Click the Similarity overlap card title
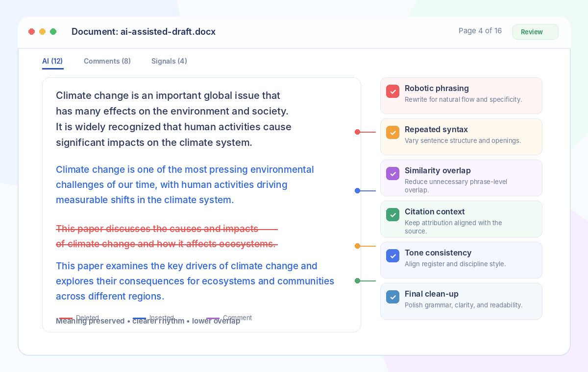This screenshot has height=372, width=588. (x=438, y=171)
